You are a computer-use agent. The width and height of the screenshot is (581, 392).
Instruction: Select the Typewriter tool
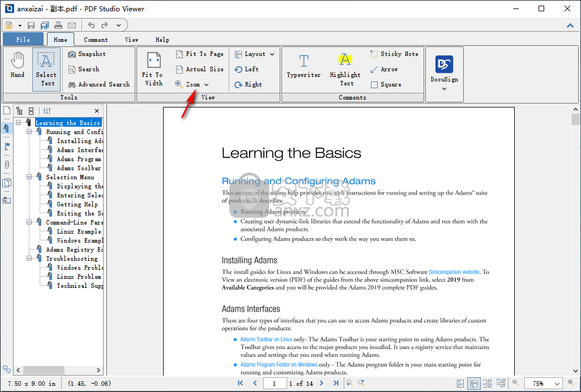click(304, 66)
